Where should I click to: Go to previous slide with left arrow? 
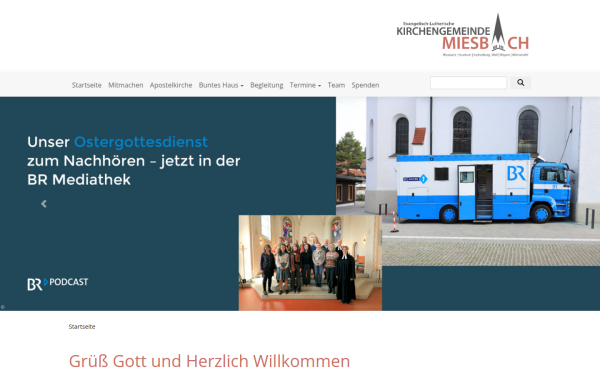tap(44, 204)
